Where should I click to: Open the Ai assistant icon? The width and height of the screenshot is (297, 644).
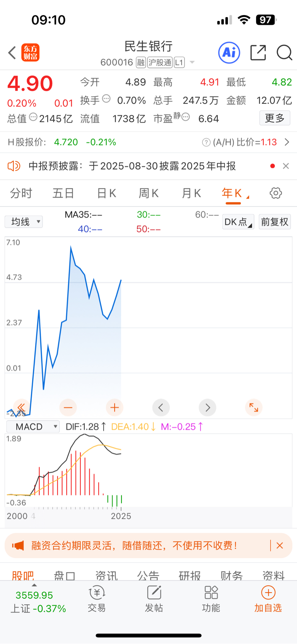[x=229, y=53]
